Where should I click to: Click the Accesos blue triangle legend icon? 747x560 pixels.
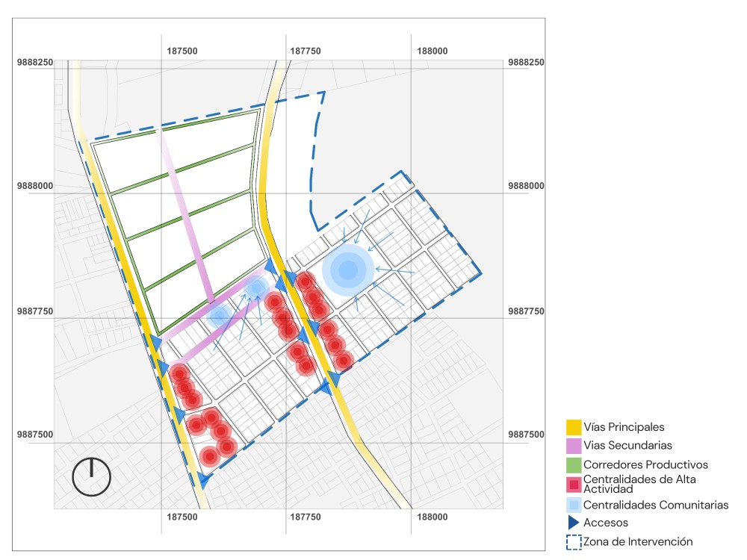[x=573, y=523]
